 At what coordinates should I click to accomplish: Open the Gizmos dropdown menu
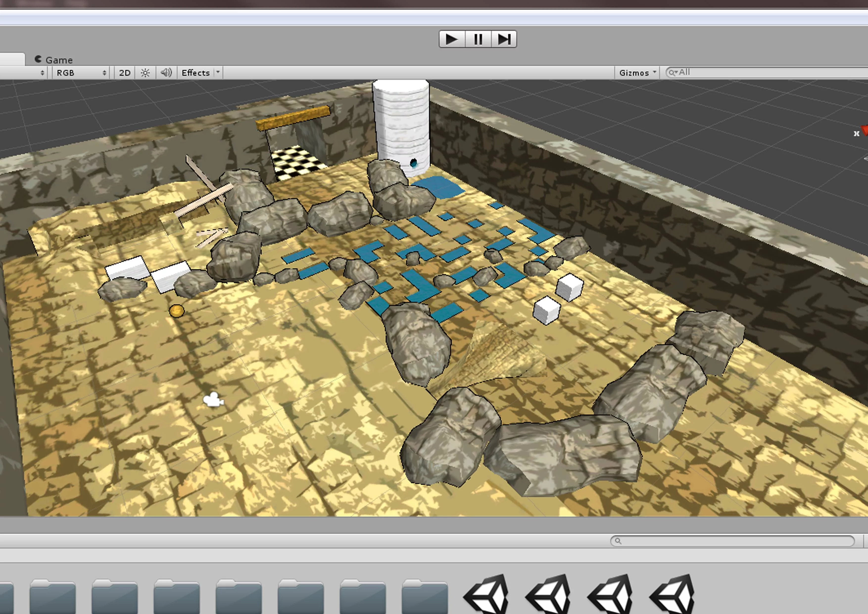pyautogui.click(x=637, y=73)
